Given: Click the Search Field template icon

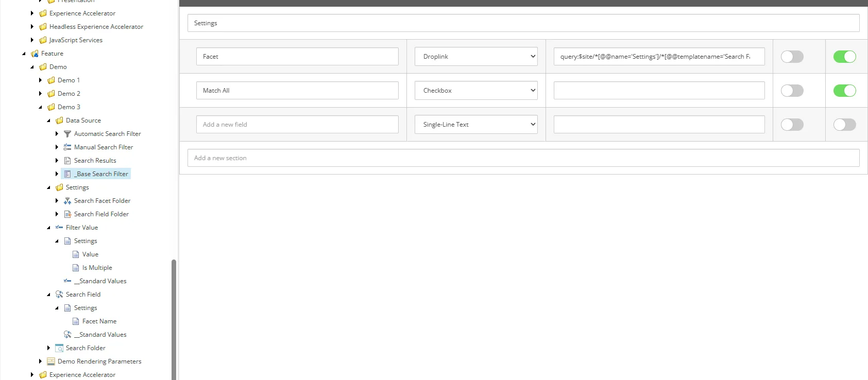Looking at the screenshot, I should (x=59, y=295).
